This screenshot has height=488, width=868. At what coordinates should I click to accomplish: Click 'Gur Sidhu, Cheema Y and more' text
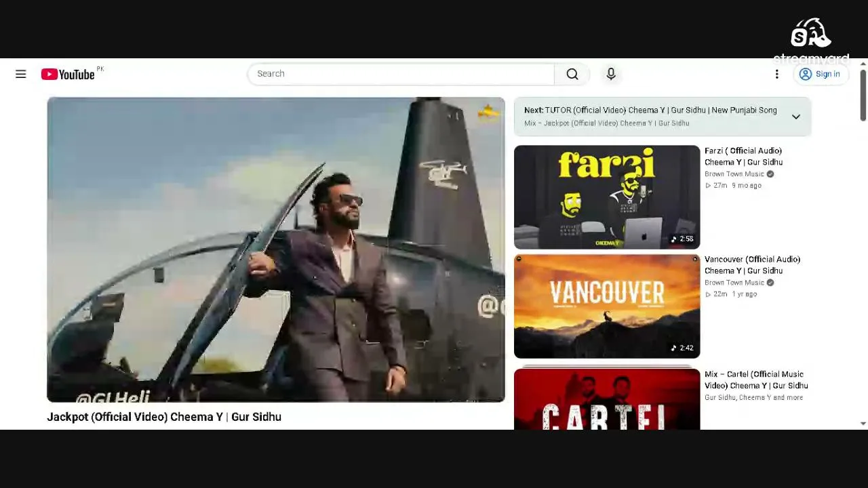pos(754,398)
